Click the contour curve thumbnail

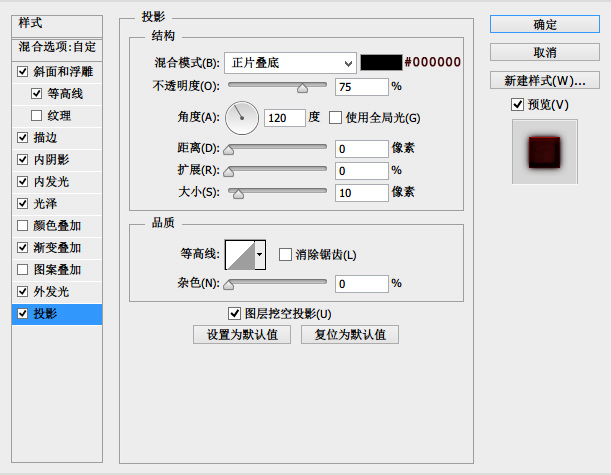point(240,255)
